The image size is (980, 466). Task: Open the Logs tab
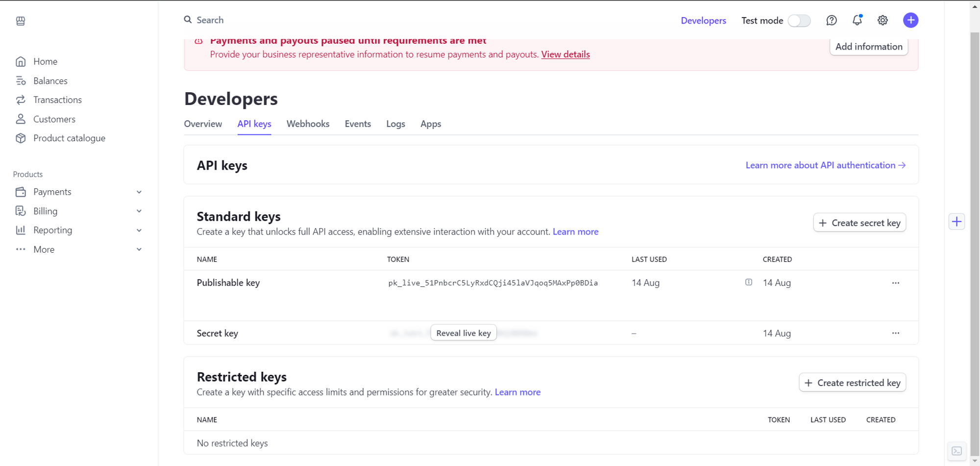click(395, 124)
